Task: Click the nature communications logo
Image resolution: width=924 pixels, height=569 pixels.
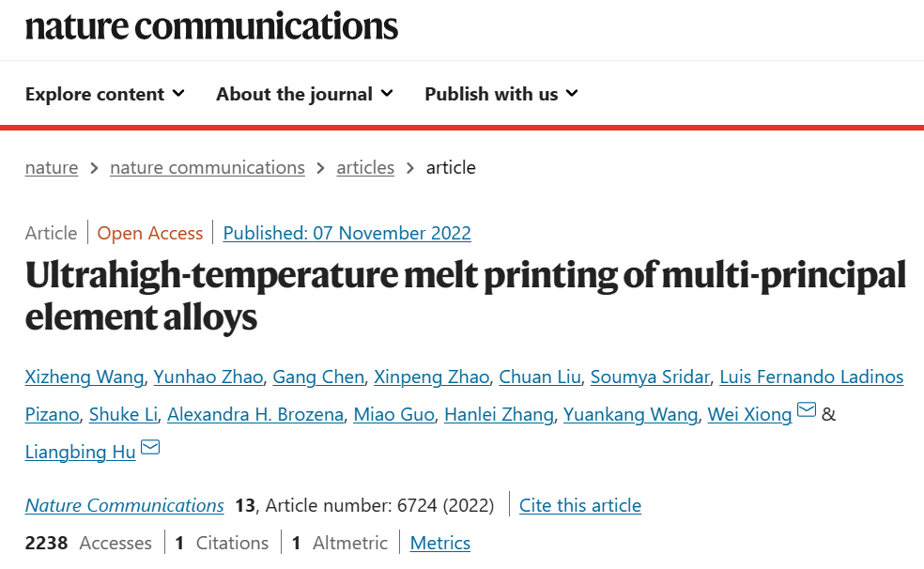Action: pos(211,26)
